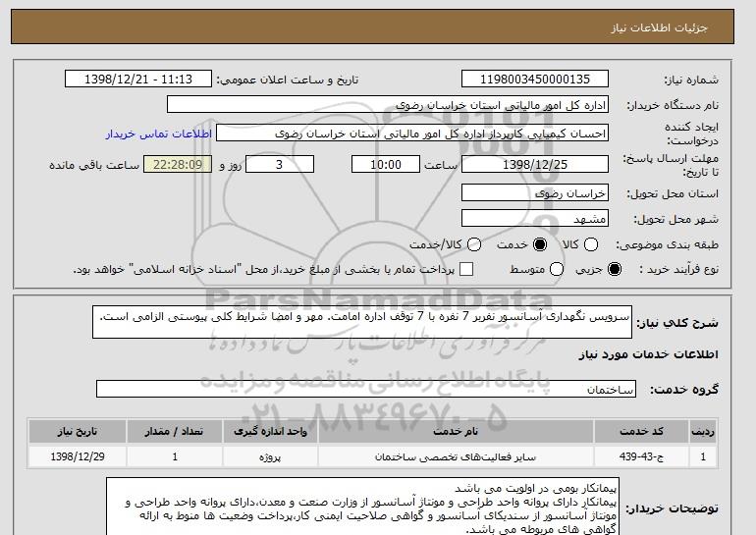The image size is (756, 535).
Task: Click the buyer organization name field
Action: click(388, 105)
